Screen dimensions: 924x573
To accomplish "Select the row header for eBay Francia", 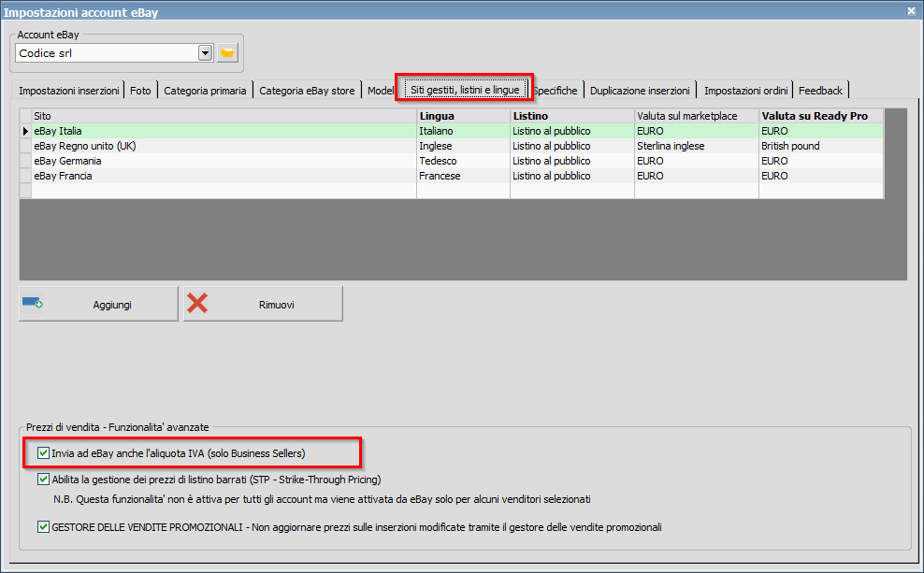I will pyautogui.click(x=25, y=176).
